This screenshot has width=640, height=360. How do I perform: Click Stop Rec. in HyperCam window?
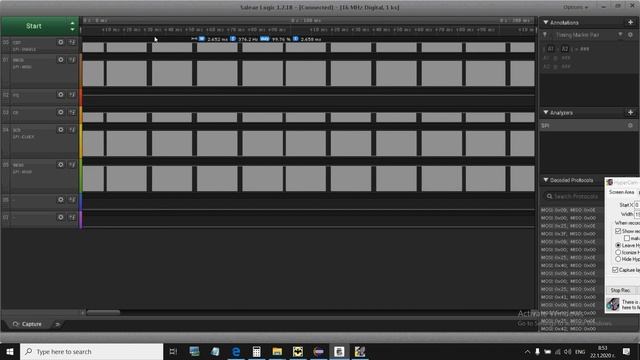point(620,290)
